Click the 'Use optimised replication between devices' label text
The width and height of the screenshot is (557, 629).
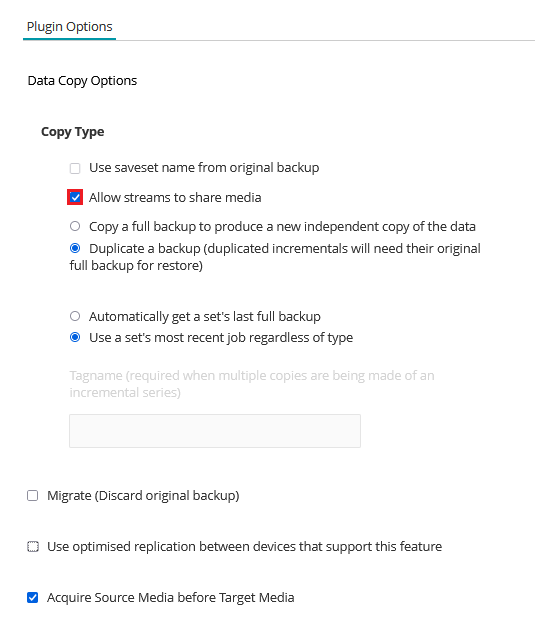tap(245, 547)
